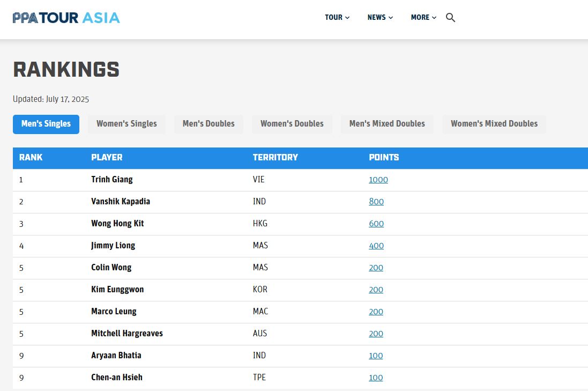This screenshot has width=588, height=391.
Task: Click the POINTS column header
Action: (x=384, y=158)
